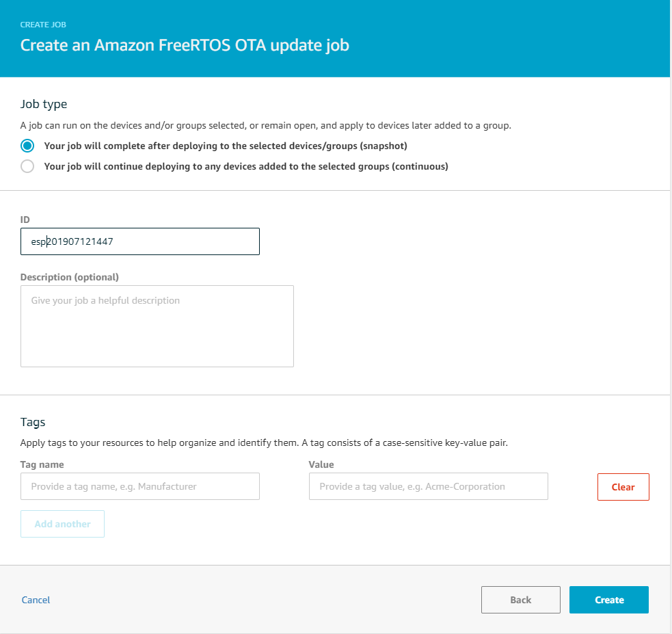The image size is (672, 634).
Task: Select the snapshot job type radio button
Action: click(x=27, y=146)
